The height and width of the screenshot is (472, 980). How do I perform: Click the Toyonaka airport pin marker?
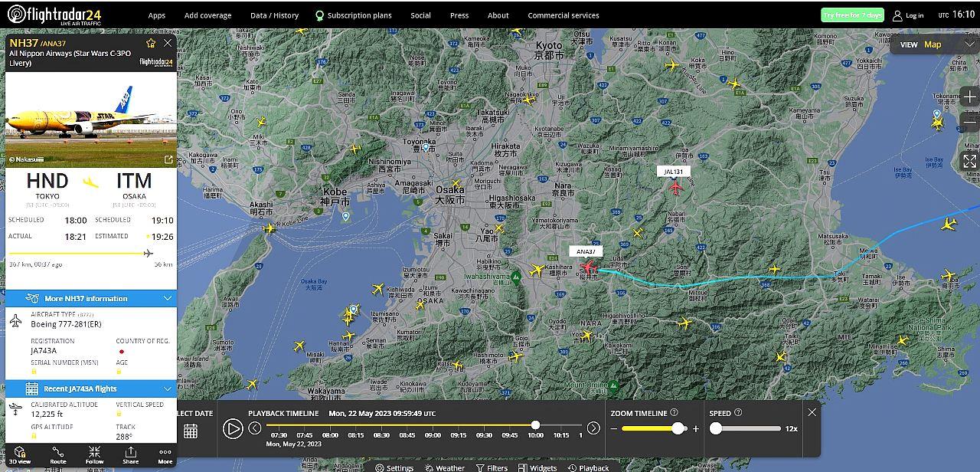point(426,146)
